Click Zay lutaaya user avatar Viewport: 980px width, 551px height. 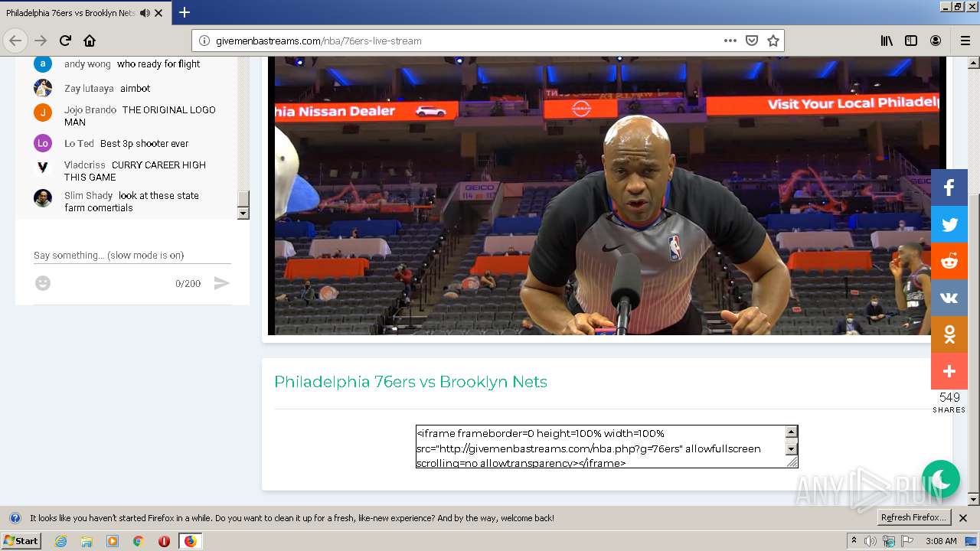[43, 87]
